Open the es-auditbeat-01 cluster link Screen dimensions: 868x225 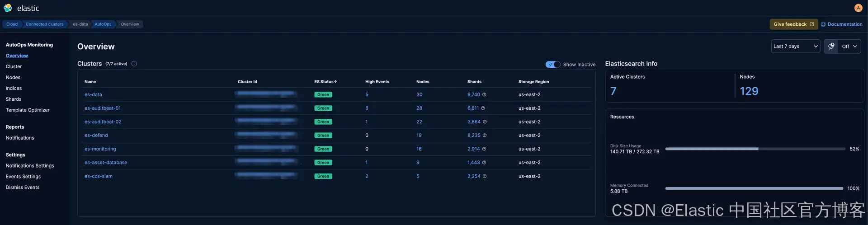pos(103,108)
